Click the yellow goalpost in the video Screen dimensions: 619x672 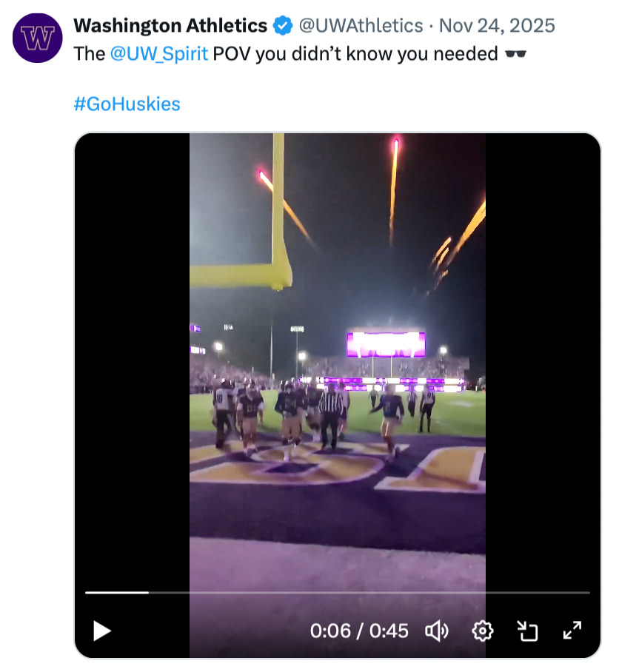click(278, 207)
